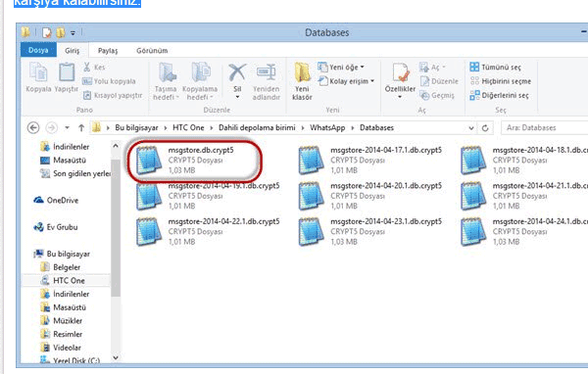Open the recent locations dropdown arrow
The image size is (588, 374).
pos(67,128)
